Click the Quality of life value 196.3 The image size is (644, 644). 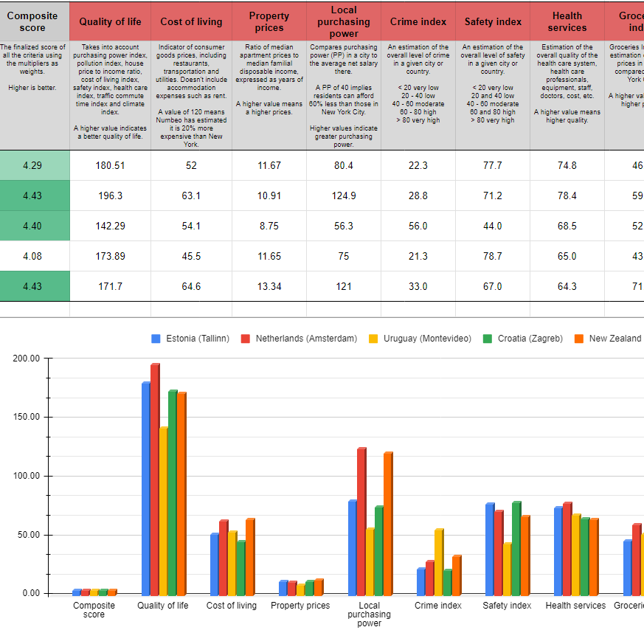(x=110, y=196)
